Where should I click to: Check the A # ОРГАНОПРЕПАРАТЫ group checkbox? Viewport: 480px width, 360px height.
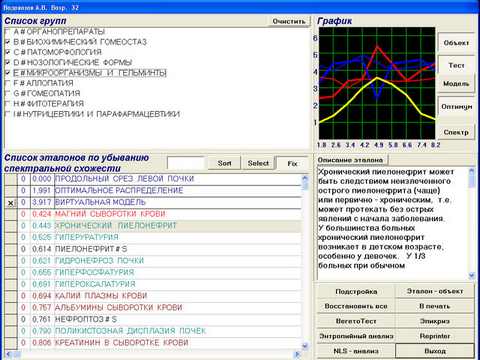pyautogui.click(x=7, y=32)
